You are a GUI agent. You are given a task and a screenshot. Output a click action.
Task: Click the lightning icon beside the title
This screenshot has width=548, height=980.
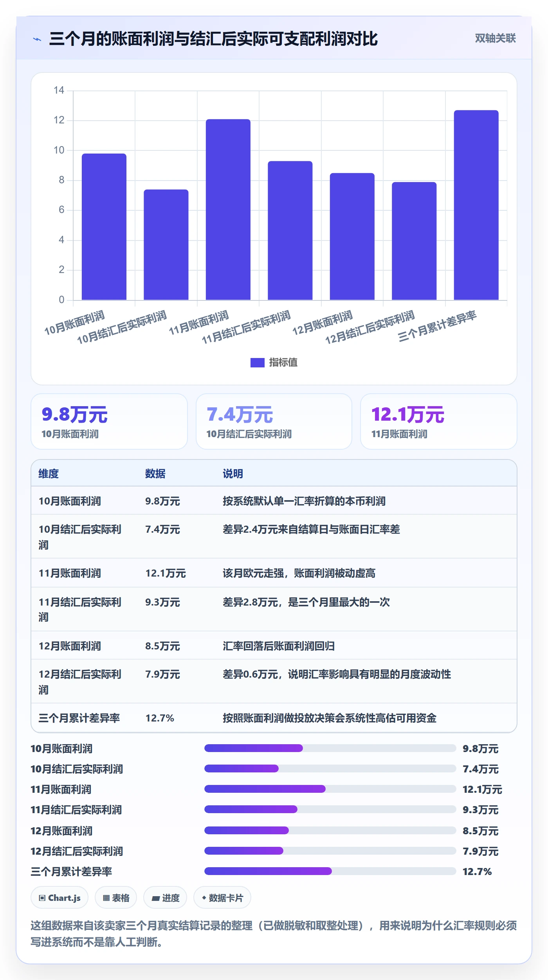pyautogui.click(x=37, y=39)
